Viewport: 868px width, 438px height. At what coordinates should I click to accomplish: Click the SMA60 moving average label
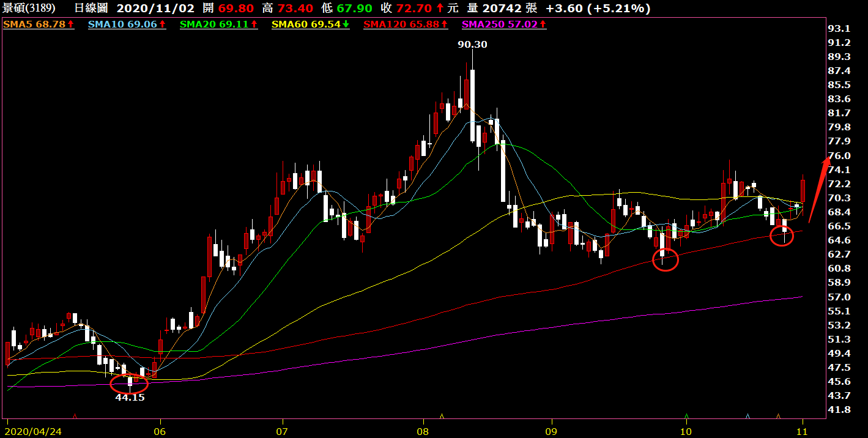(310, 24)
